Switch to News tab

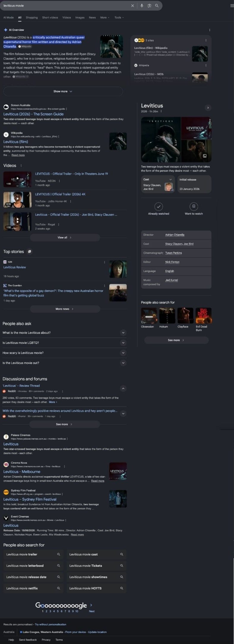point(92,18)
